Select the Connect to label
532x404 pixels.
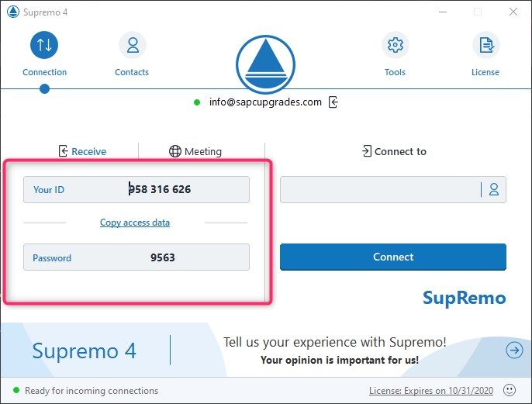[400, 151]
